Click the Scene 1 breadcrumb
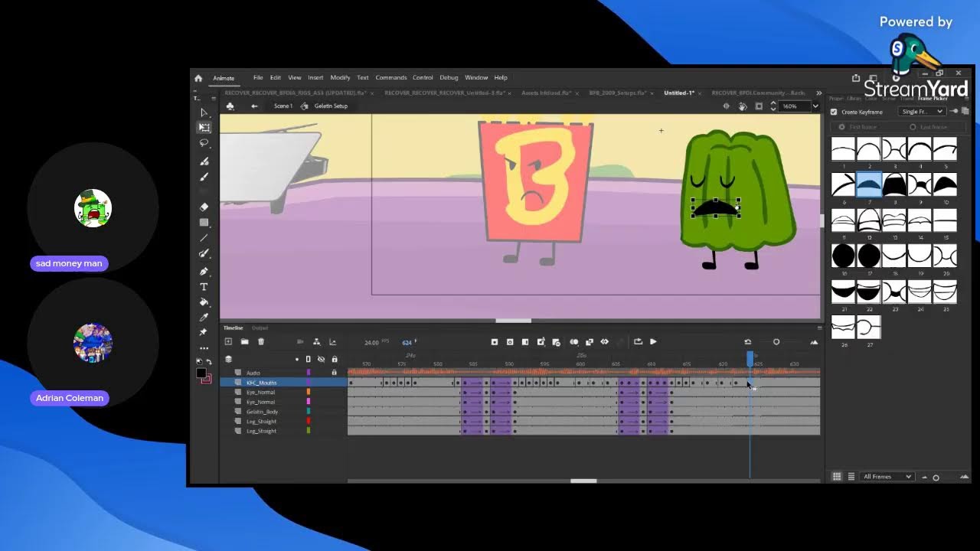This screenshot has height=551, width=980. point(283,106)
